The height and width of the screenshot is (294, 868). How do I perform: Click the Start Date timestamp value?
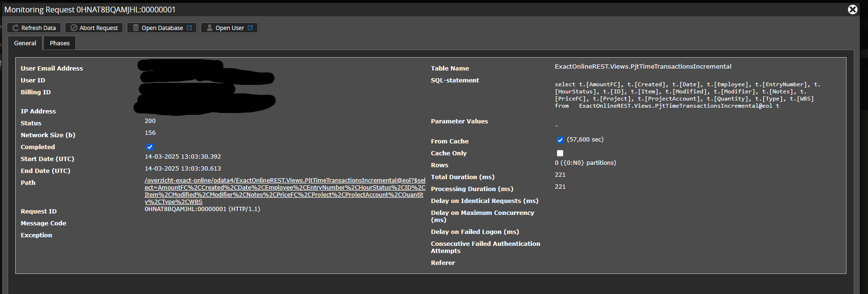[x=183, y=157]
